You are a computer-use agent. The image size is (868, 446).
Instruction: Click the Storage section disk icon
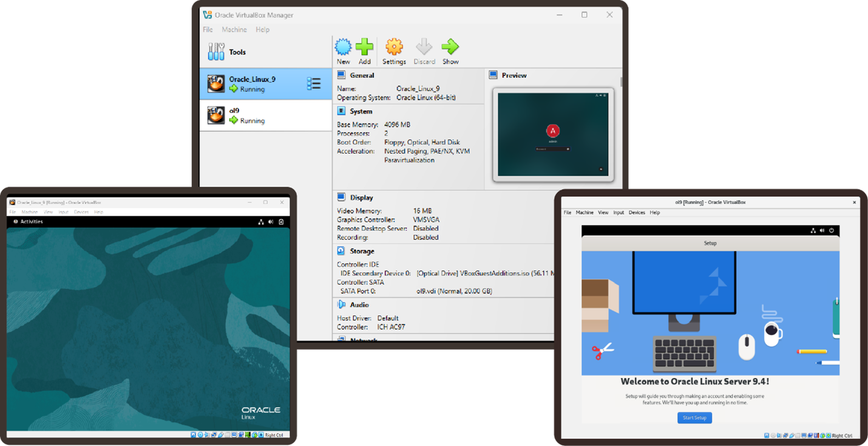click(x=341, y=251)
